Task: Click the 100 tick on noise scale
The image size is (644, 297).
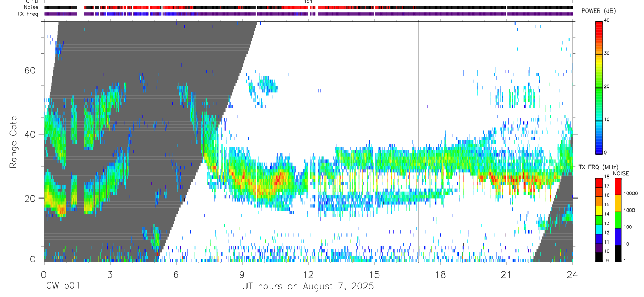Action: point(628,227)
